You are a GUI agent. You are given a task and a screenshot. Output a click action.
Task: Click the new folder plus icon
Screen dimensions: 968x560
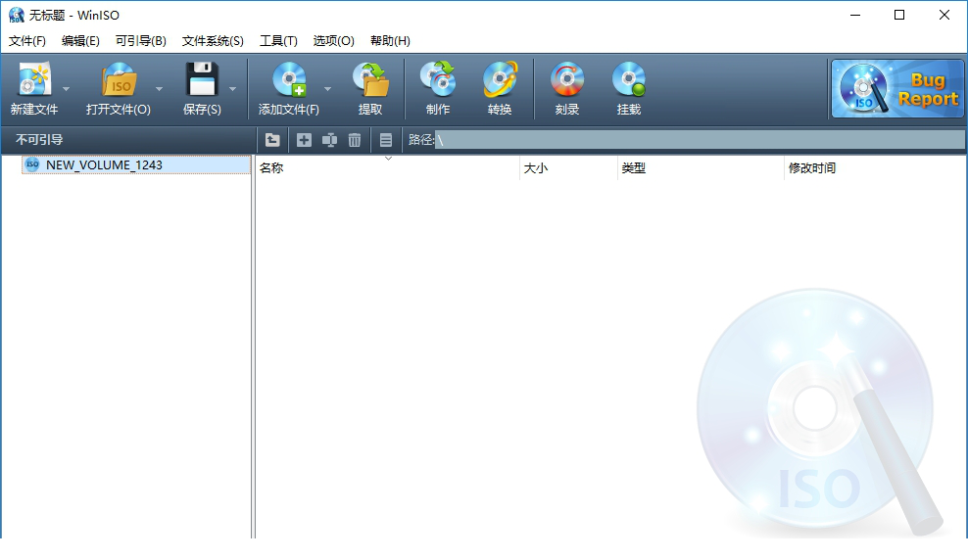tap(304, 140)
